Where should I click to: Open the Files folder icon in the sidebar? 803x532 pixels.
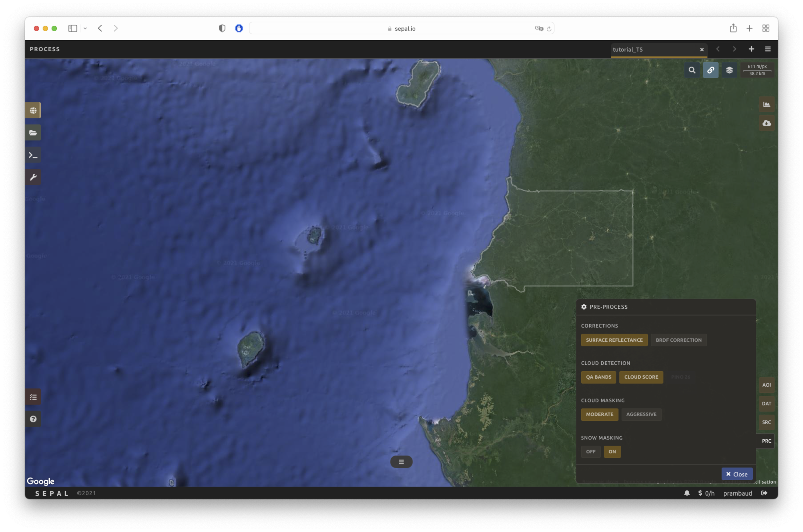pos(33,133)
